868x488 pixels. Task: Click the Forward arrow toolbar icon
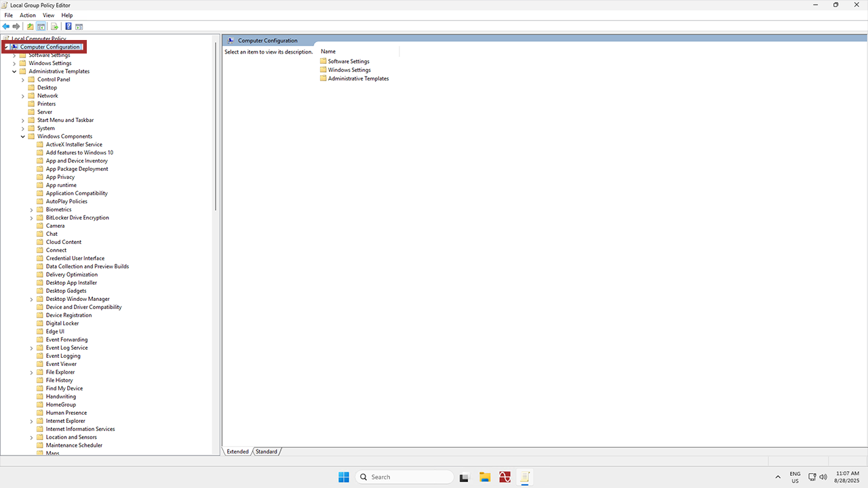[16, 26]
